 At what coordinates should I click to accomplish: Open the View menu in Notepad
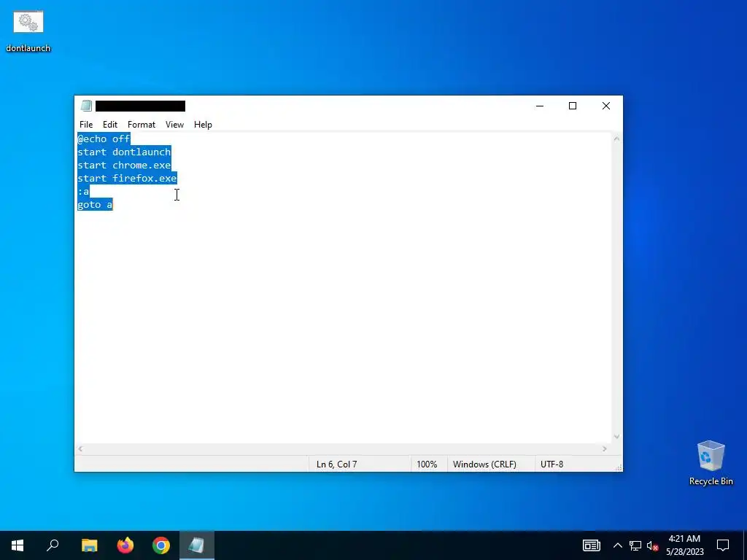174,124
